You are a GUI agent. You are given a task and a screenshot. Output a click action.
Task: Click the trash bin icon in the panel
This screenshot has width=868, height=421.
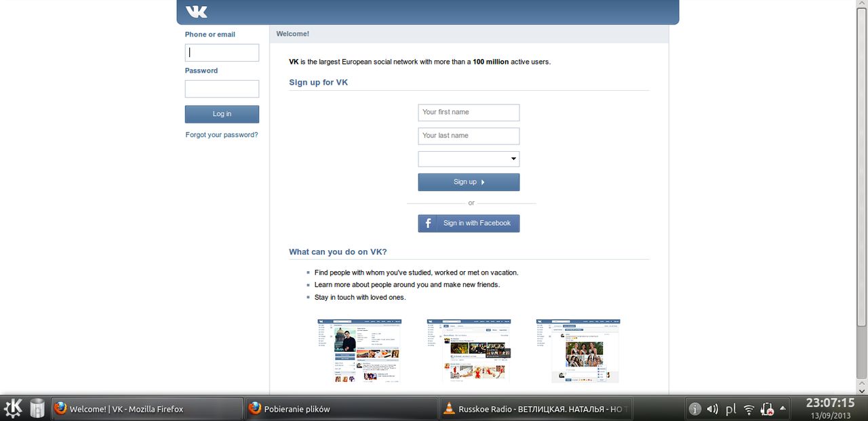click(37, 408)
